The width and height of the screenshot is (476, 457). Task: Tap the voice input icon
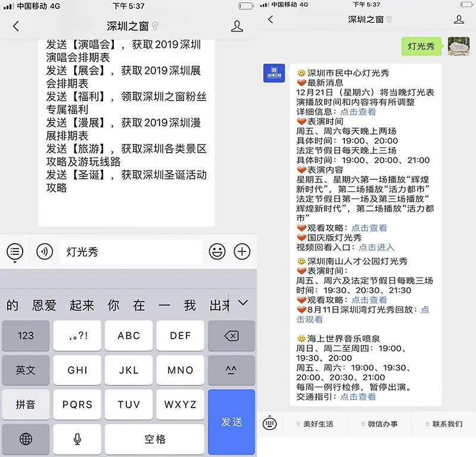(x=45, y=251)
